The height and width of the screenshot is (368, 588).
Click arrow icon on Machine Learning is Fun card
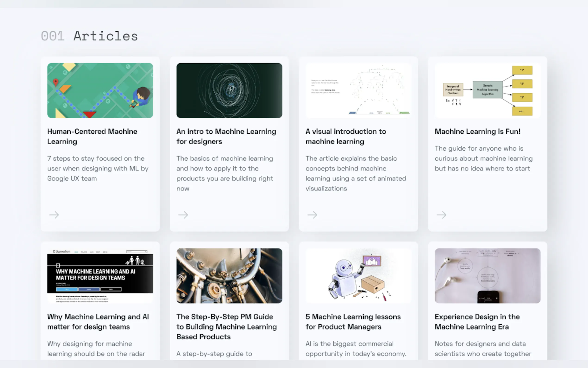tap(441, 215)
